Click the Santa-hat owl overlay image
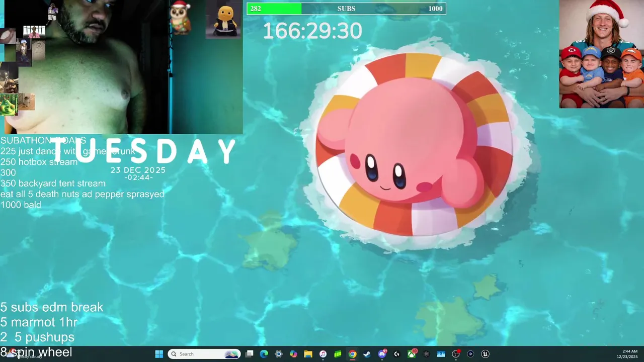The width and height of the screenshot is (644, 362). pos(180,17)
